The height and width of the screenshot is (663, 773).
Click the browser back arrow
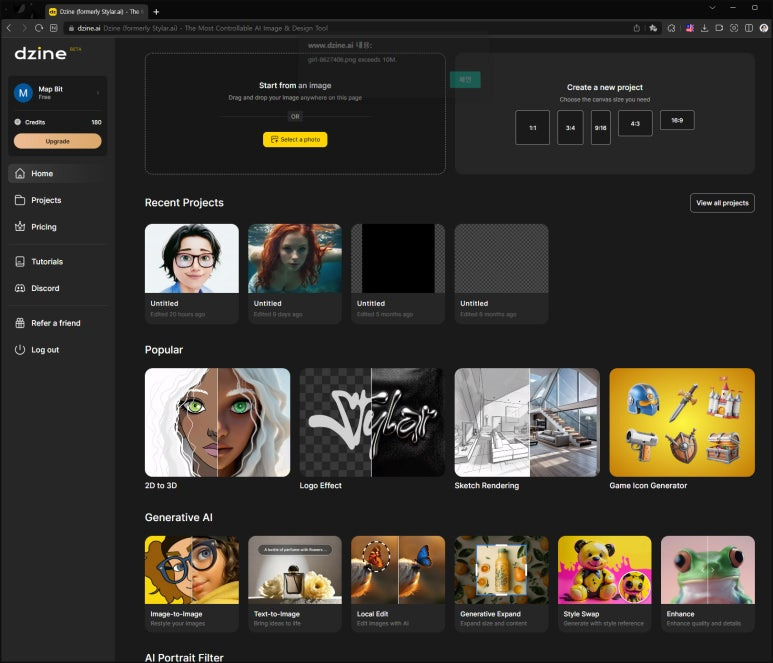click(x=9, y=28)
